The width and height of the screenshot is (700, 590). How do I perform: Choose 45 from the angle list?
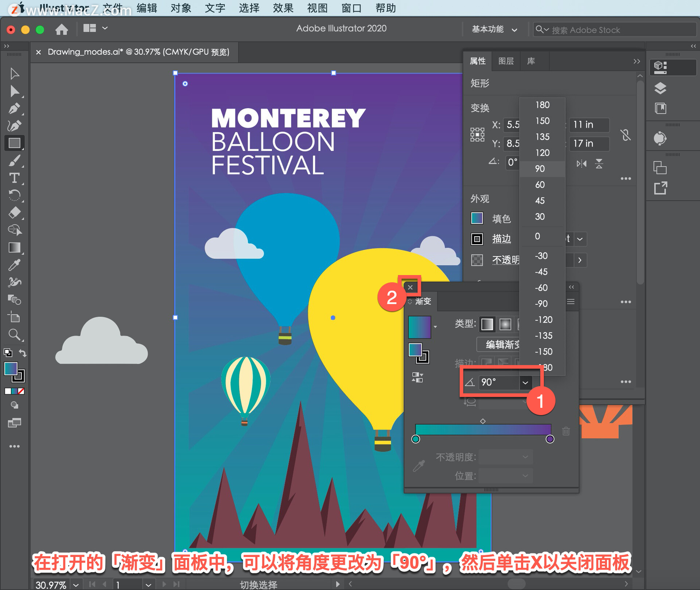tap(540, 201)
